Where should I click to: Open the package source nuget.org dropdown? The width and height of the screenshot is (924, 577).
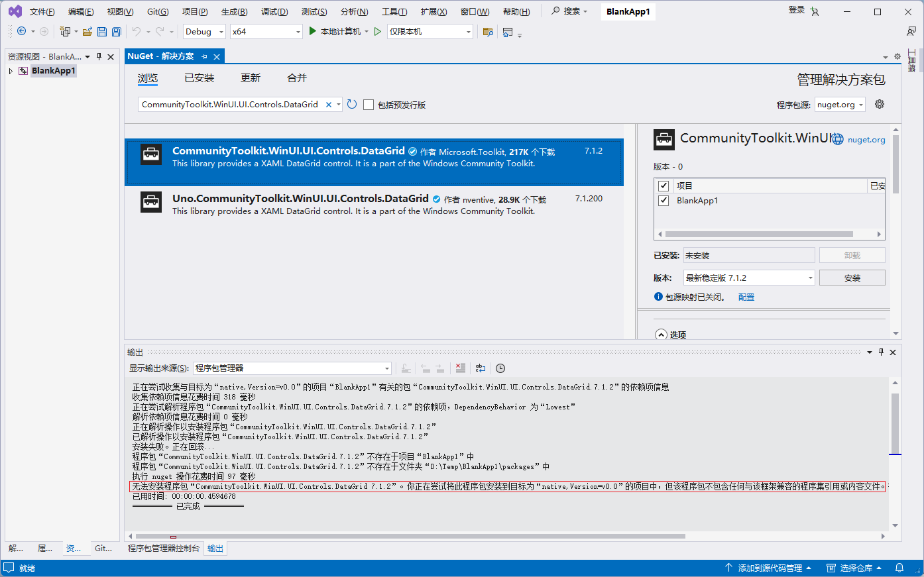pyautogui.click(x=840, y=105)
